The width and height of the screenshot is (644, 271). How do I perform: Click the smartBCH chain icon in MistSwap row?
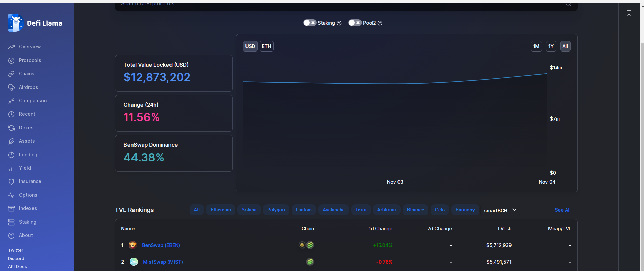[310, 262]
